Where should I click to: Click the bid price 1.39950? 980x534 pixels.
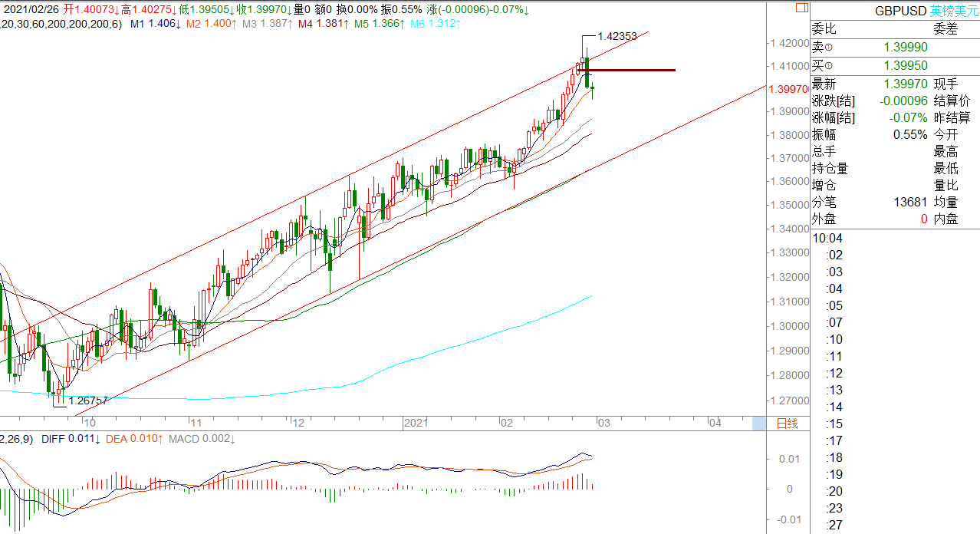(x=906, y=67)
